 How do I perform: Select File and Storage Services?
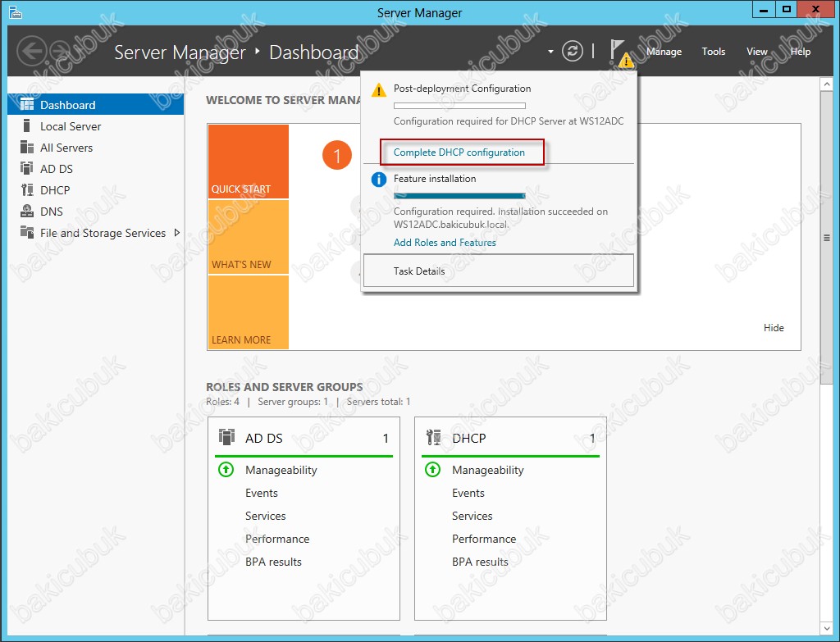(96, 233)
